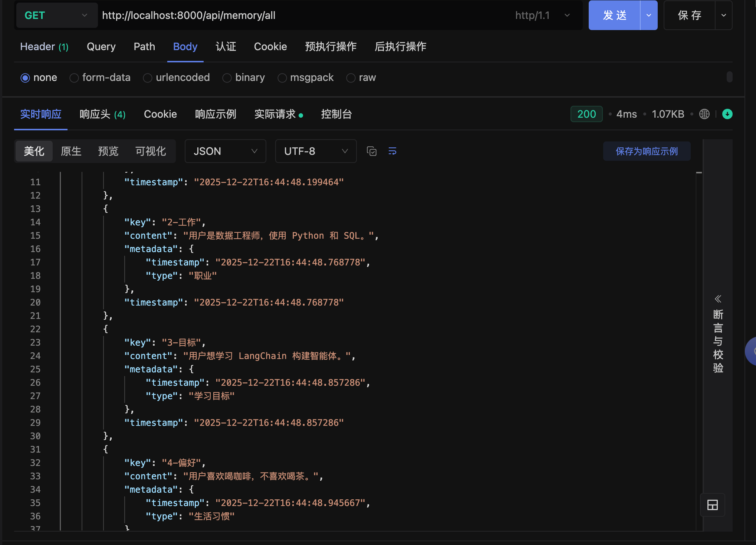Choose the raw body option
This screenshot has width=756, height=545.
(x=351, y=78)
